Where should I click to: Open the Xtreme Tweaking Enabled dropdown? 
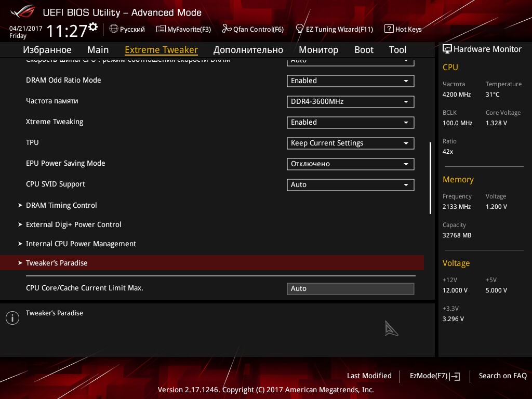(350, 123)
